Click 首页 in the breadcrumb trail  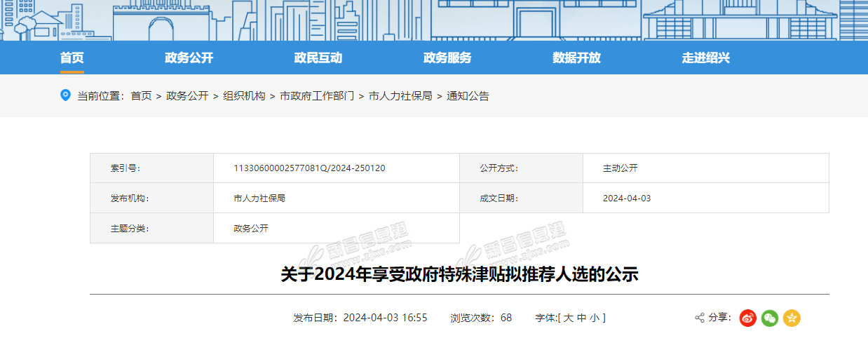[x=141, y=96]
